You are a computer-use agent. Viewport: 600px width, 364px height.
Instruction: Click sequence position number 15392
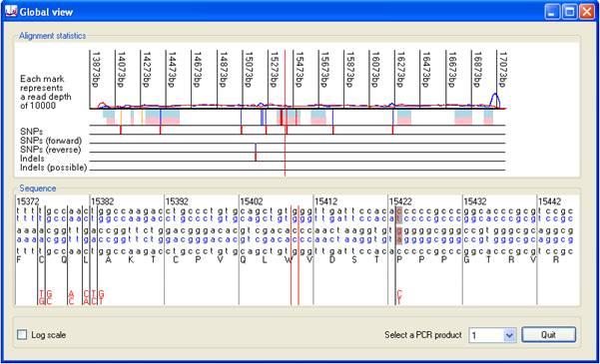[177, 201]
